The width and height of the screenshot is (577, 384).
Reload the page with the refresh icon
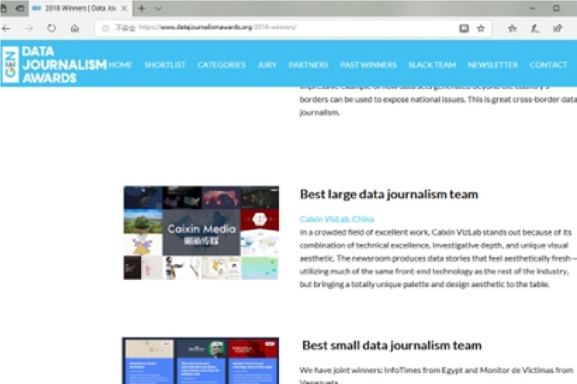[x=52, y=28]
